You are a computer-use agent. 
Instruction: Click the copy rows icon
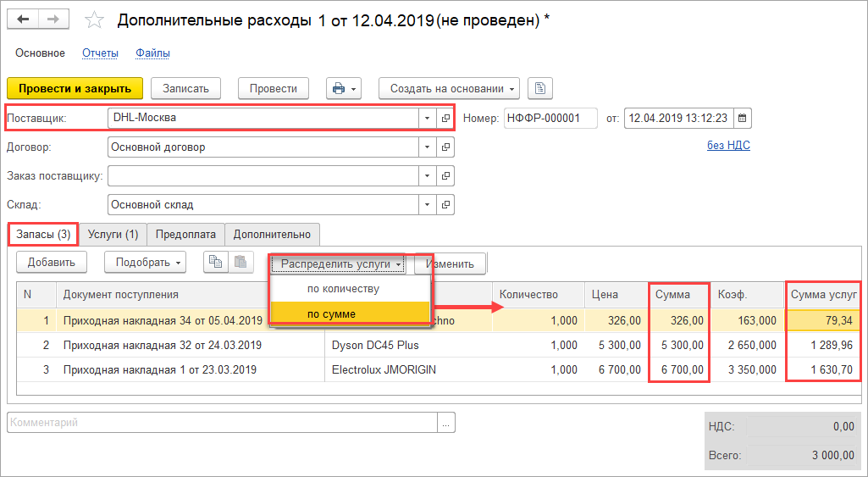coord(217,263)
